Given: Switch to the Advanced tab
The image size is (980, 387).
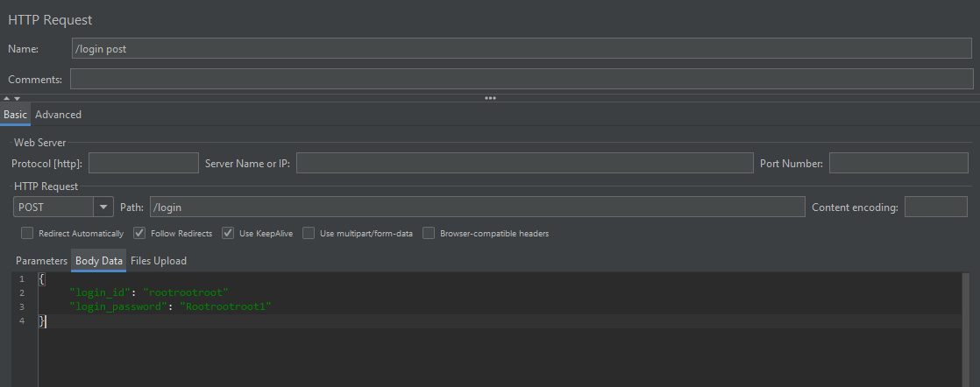Looking at the screenshot, I should 58,114.
